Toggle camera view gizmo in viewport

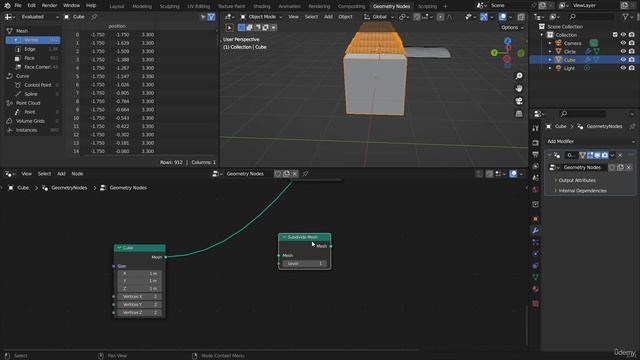click(519, 101)
